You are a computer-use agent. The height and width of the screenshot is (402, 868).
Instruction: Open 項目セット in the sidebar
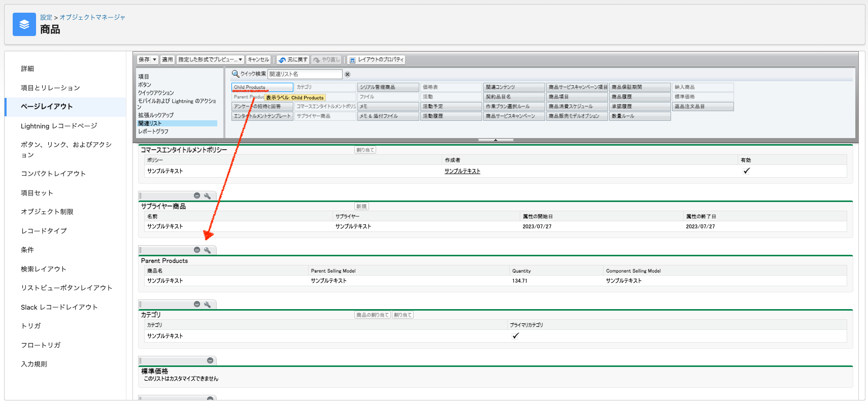[37, 193]
